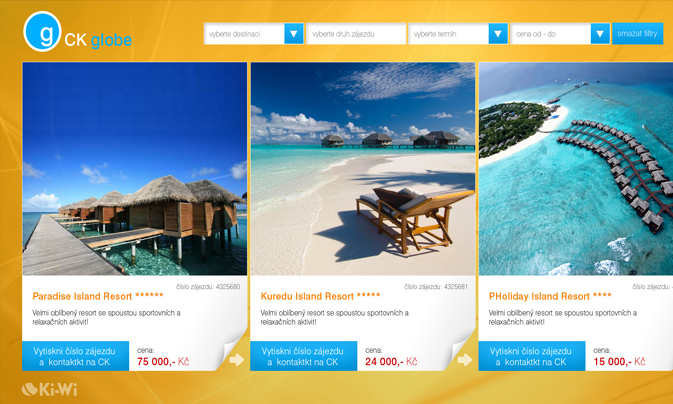Screen dimensions: 673x404
Task: Select the Paradise Island Resort title
Action: [x=98, y=296]
